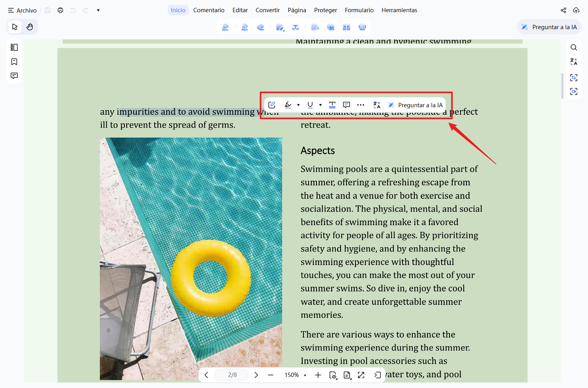The image size is (588, 388).
Task: Click the top-right Preguntar a la IA button
Action: coord(549,27)
